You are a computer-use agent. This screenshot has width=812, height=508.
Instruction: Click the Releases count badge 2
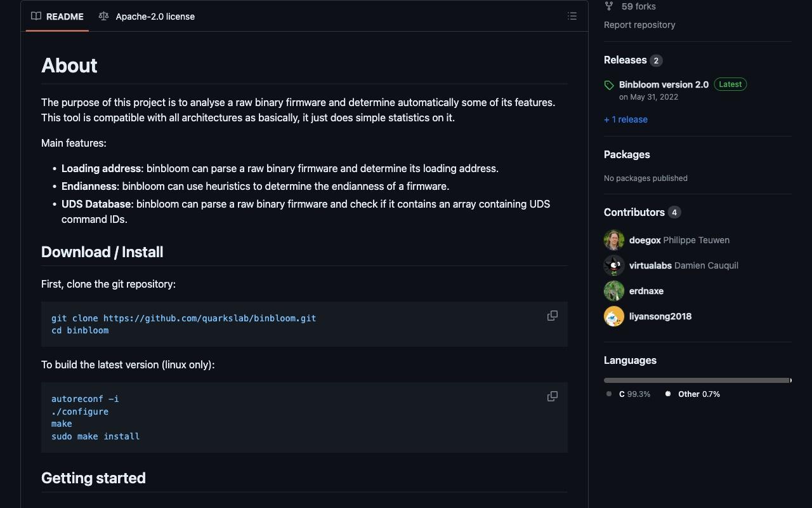656,60
